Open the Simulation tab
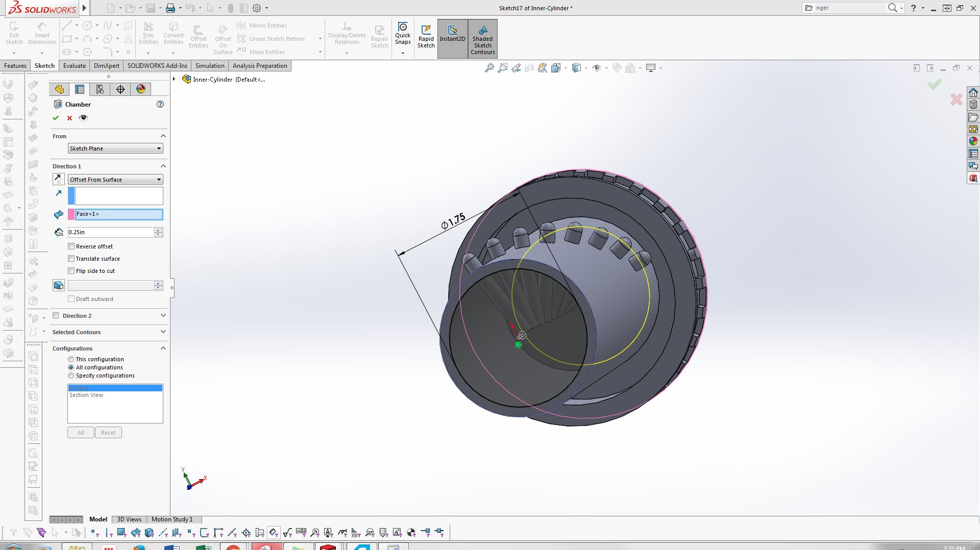 [x=210, y=66]
